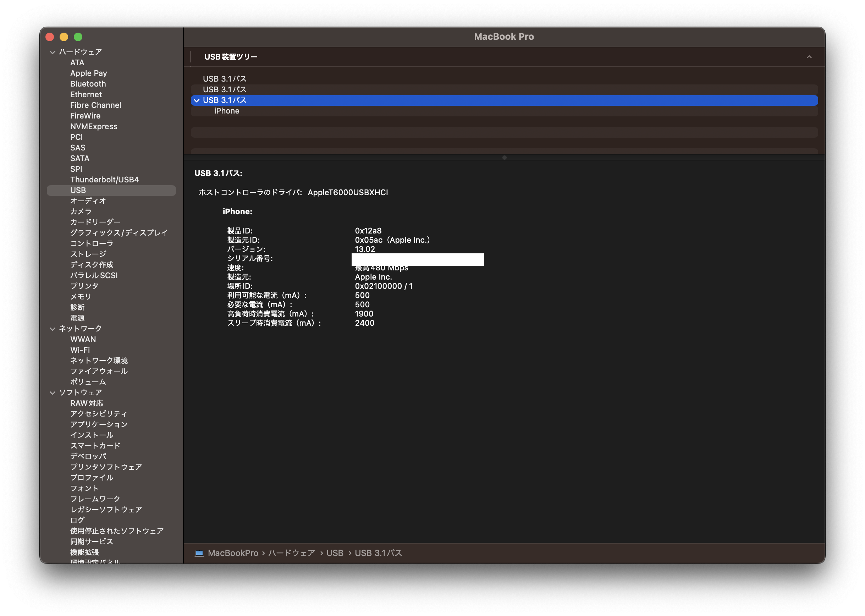The image size is (865, 616).
Task: Open Thunderbolt/USB4 in the sidebar
Action: [x=104, y=180]
